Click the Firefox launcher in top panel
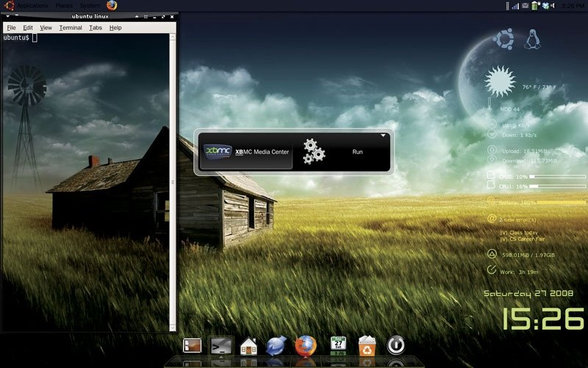The height and width of the screenshot is (368, 588). 112,5
